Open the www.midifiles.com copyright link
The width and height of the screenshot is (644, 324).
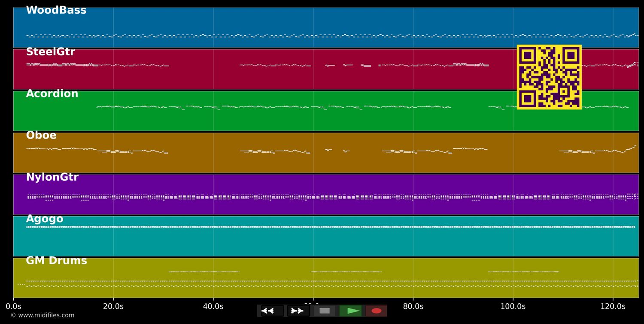(x=43, y=315)
